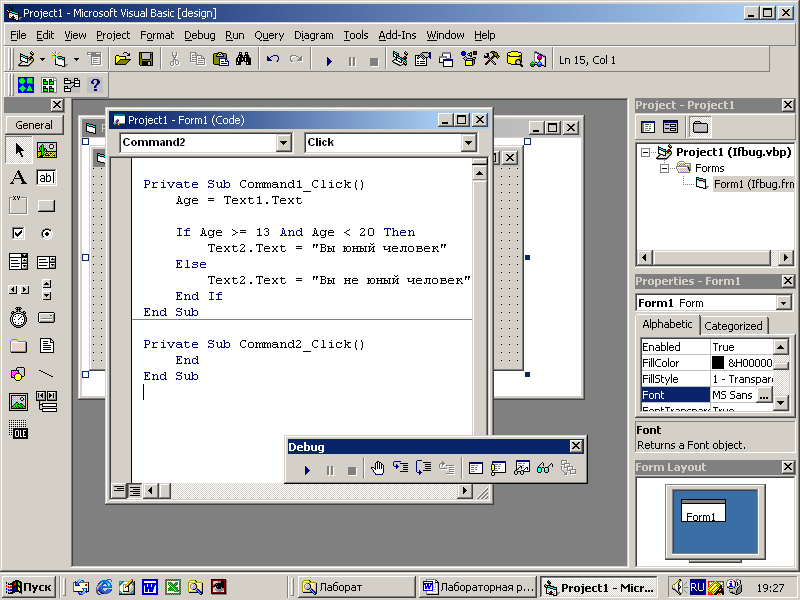Click Open Project folder icon in toolbar
The width and height of the screenshot is (800, 600).
click(x=122, y=60)
